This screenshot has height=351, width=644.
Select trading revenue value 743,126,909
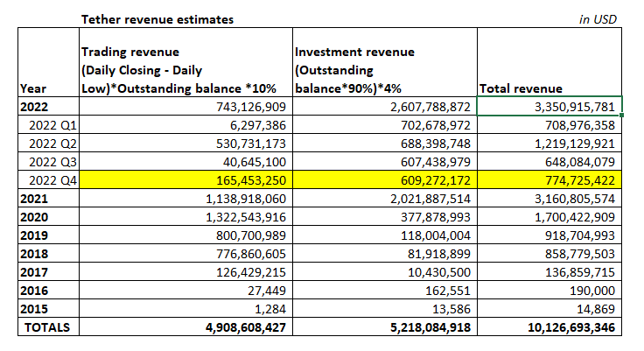(x=185, y=106)
